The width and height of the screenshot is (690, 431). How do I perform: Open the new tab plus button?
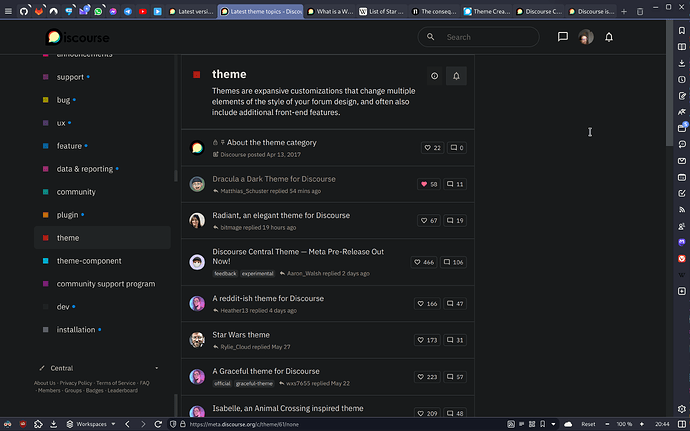(624, 11)
